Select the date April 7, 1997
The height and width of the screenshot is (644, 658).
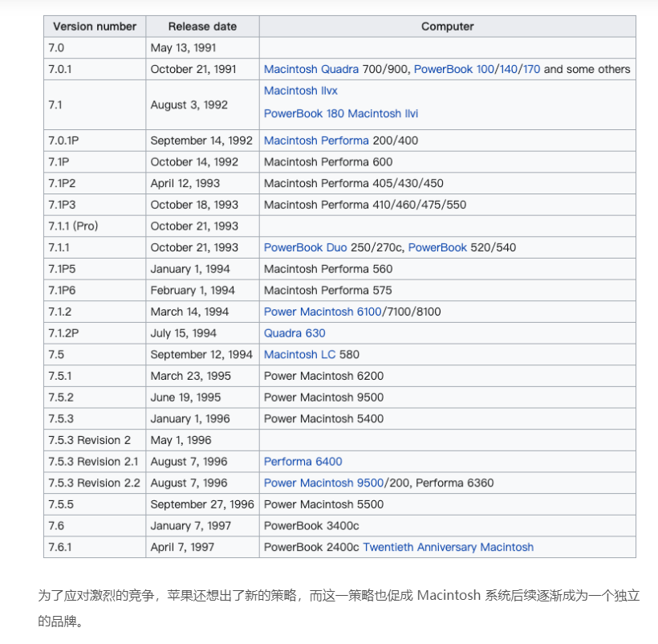[182, 548]
